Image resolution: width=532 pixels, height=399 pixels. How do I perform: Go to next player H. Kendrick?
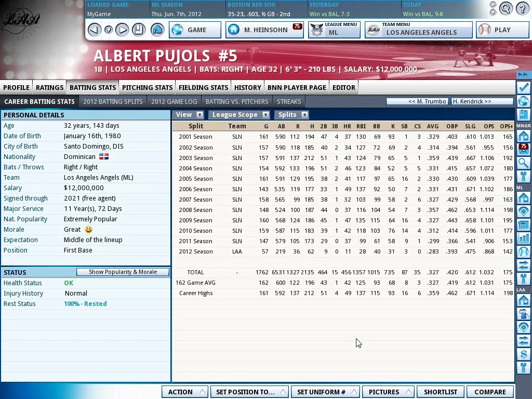[x=482, y=101]
